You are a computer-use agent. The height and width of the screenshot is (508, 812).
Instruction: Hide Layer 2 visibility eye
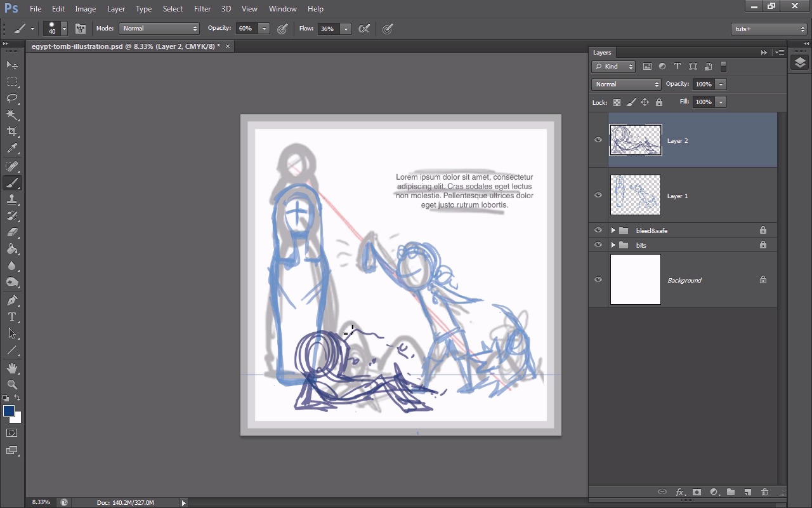point(598,140)
